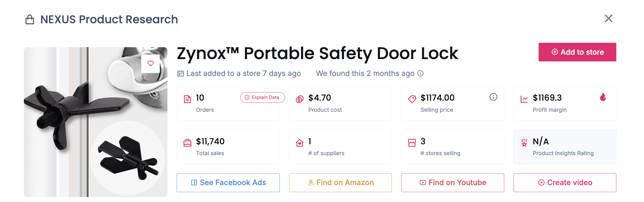Click the Product cost coin icon
The height and width of the screenshot is (202, 644).
300,99
